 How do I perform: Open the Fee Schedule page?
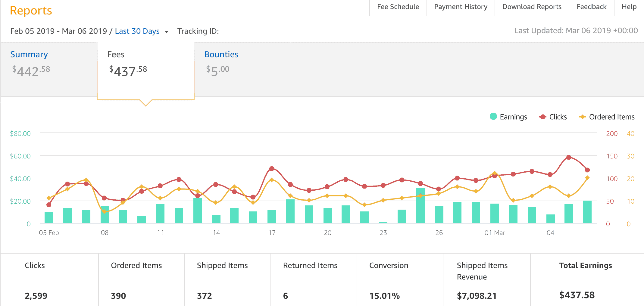(x=398, y=7)
